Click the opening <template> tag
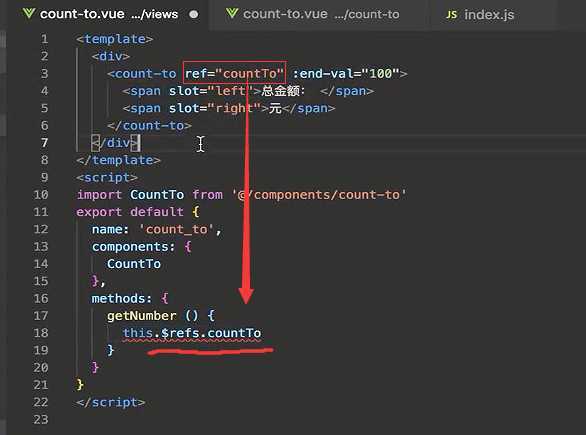 (x=115, y=39)
